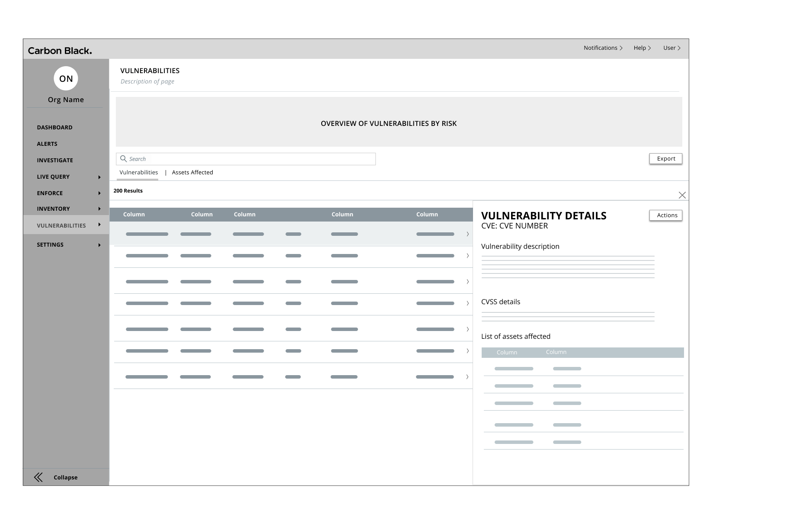Click the magnifier icon in the search bar
This screenshot has height=511, width=812.
tap(123, 159)
